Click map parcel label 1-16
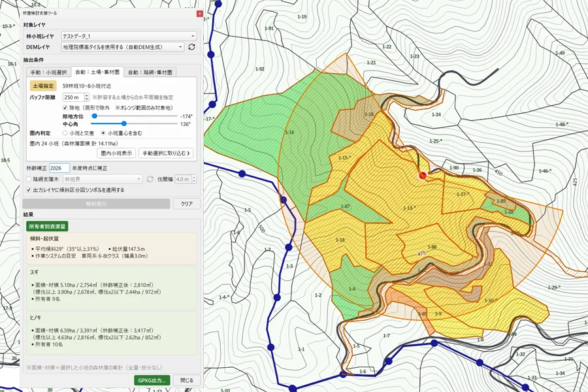588x392 pixels. (x=289, y=133)
